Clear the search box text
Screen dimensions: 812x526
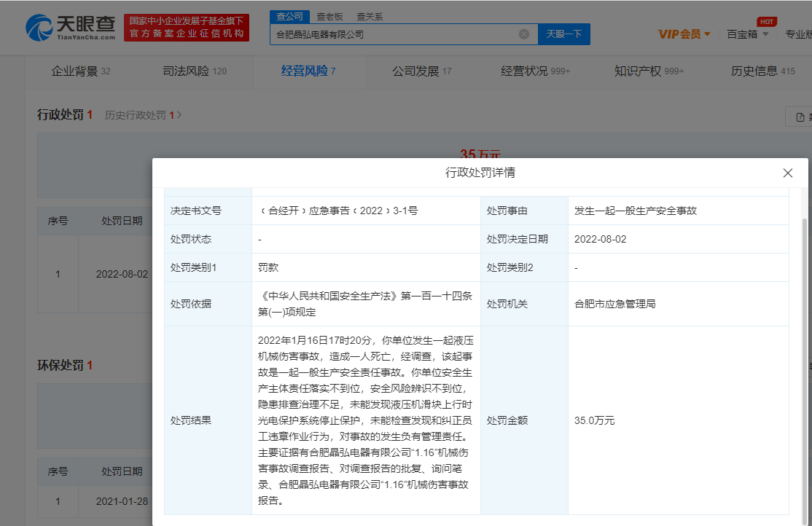523,34
